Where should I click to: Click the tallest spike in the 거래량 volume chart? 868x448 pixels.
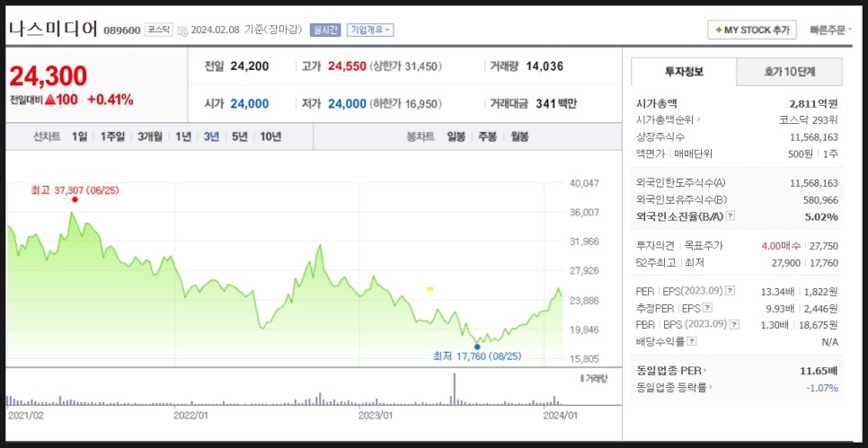coord(455,390)
